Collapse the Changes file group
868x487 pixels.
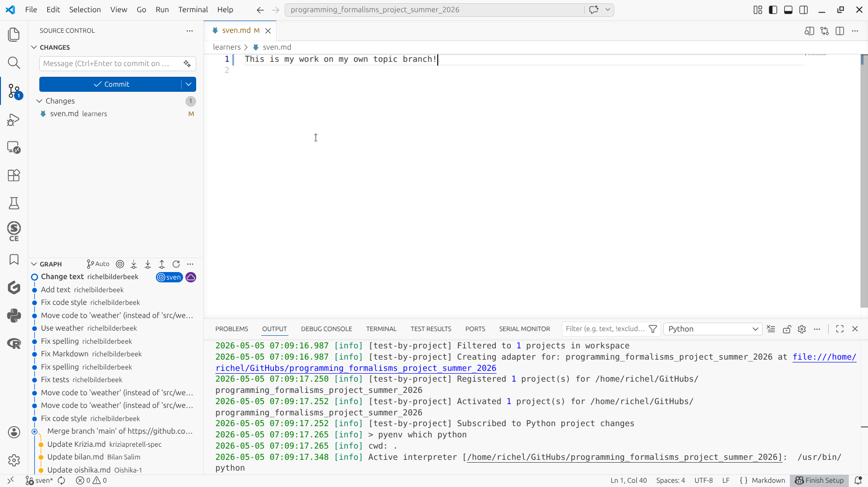tap(39, 101)
